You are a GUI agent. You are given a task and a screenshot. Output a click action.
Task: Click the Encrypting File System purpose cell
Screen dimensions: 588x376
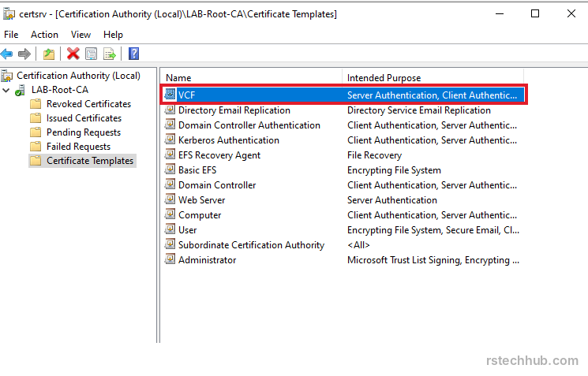(394, 170)
